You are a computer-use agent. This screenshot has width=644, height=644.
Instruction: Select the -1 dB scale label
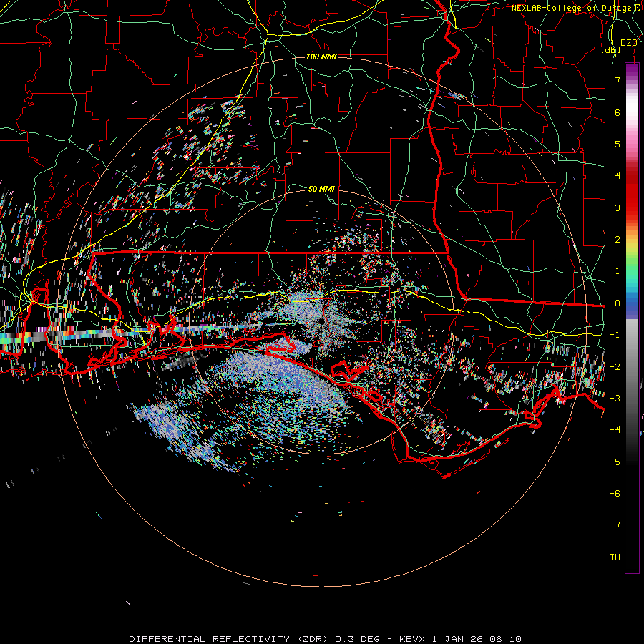[615, 335]
